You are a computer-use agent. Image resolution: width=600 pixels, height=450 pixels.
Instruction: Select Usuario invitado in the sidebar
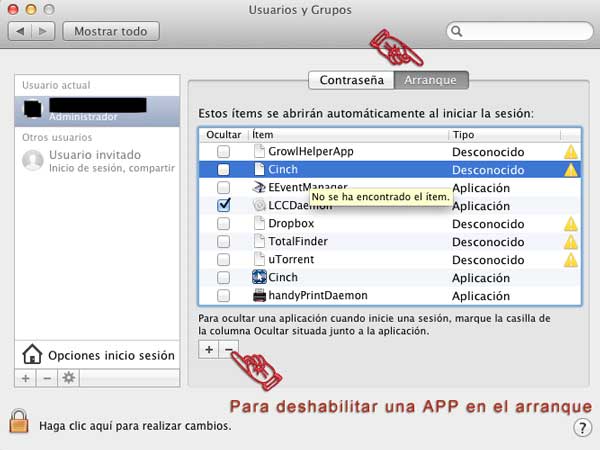[97, 160]
